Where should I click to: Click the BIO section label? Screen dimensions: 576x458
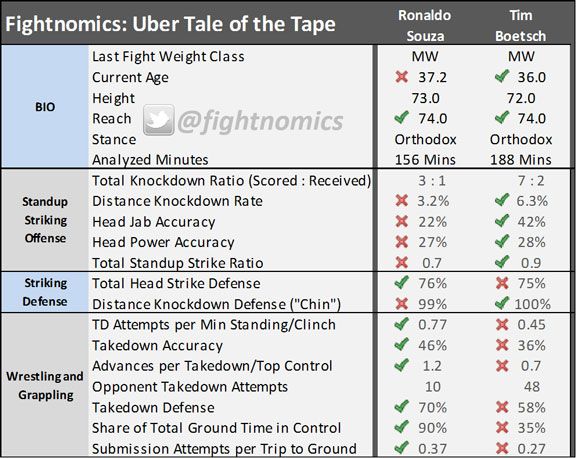45,107
